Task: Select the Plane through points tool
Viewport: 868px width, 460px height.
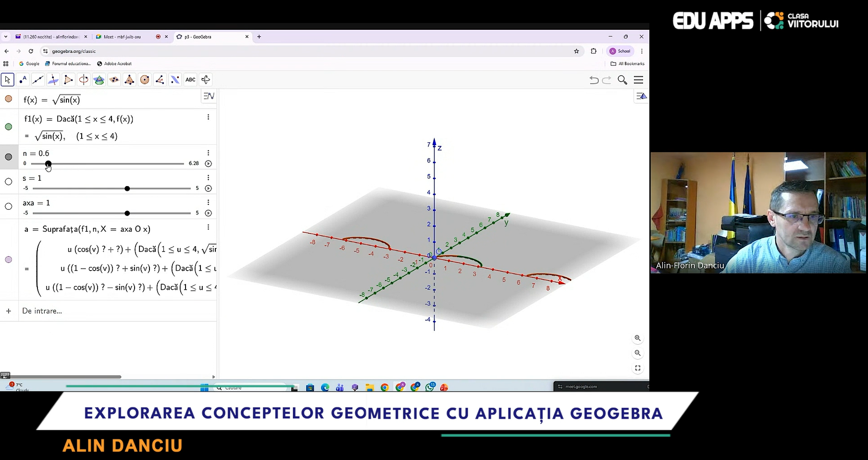Action: 114,80
